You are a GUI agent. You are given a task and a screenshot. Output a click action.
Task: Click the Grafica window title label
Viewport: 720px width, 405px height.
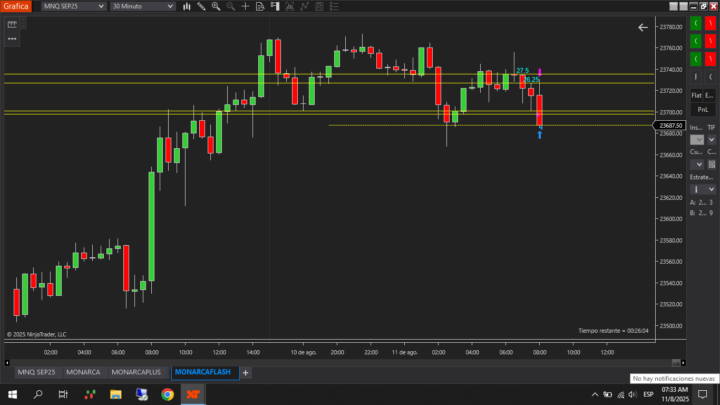tap(16, 6)
